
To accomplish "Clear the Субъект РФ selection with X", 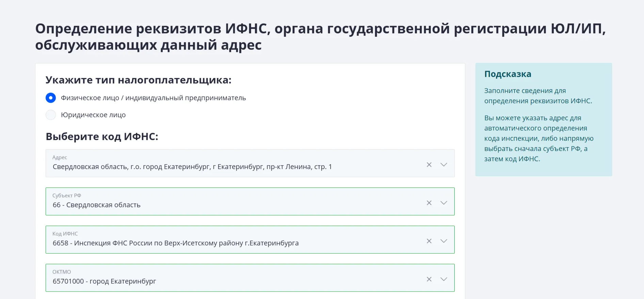I will (x=429, y=203).
